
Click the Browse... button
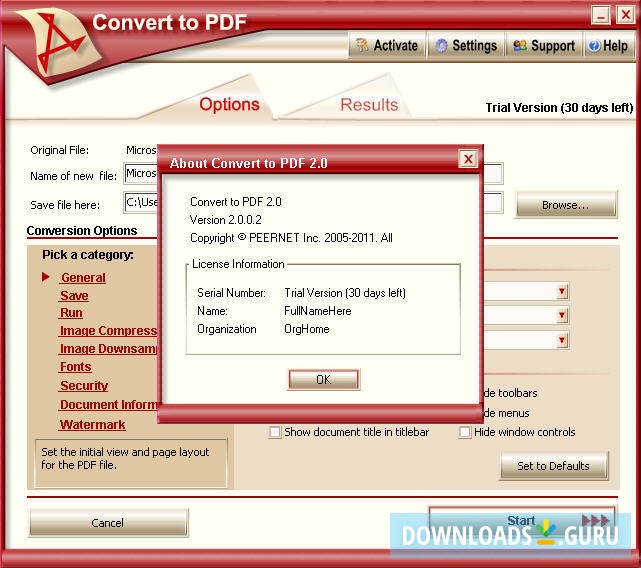click(x=566, y=204)
